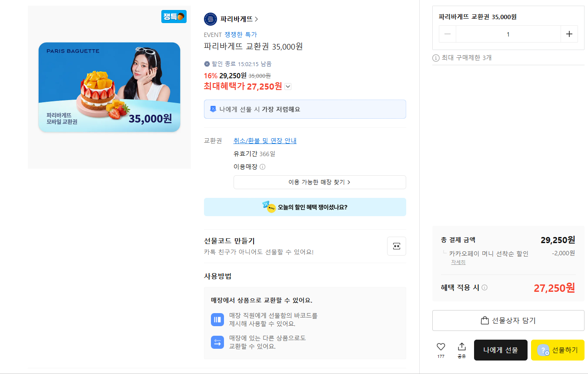Viewport: 588px width, 374px height.
Task: Click the 카카오페이 머니 선착순 할인 text
Action: tap(489, 254)
